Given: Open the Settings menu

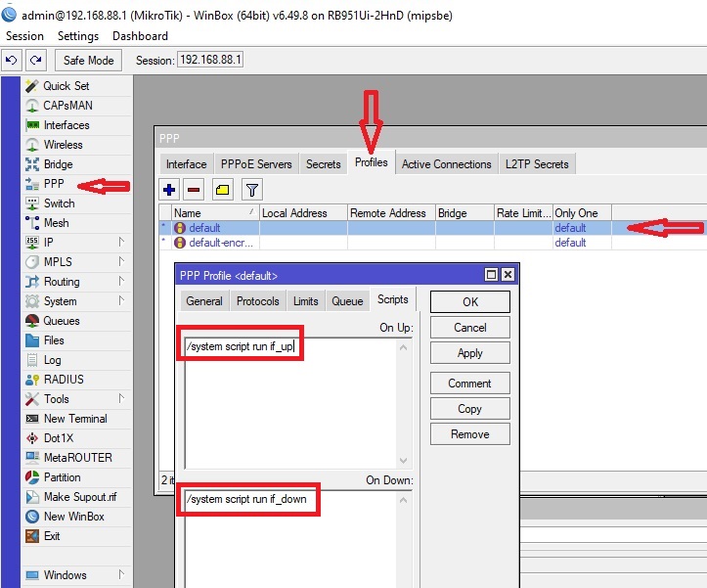Looking at the screenshot, I should 78,36.
